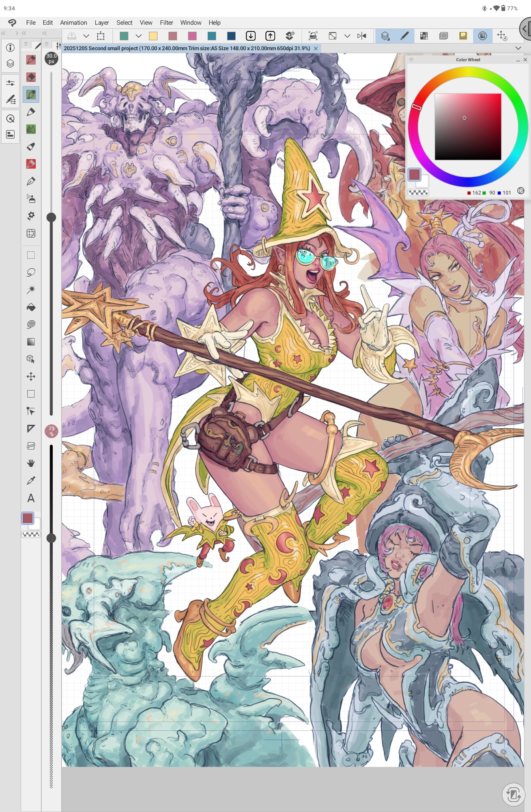531x812 pixels.
Task: Toggle the layers palette button in toolbar
Action: [x=385, y=36]
